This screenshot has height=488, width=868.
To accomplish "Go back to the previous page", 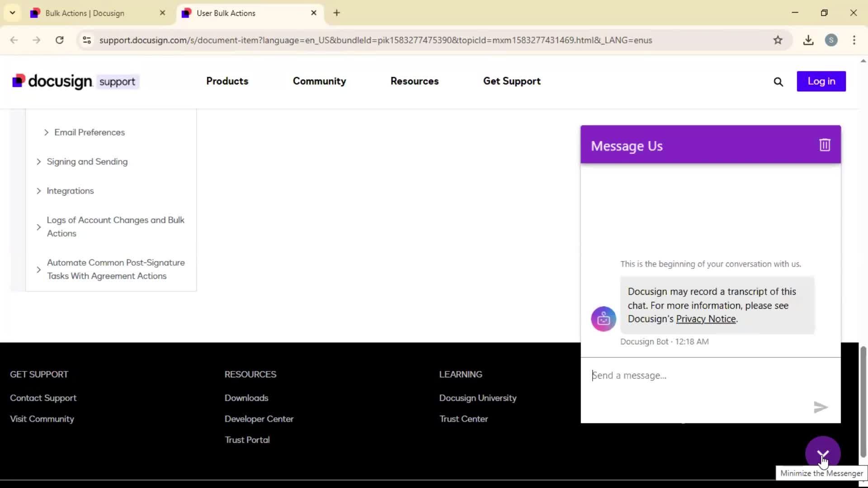I will pos(14,40).
